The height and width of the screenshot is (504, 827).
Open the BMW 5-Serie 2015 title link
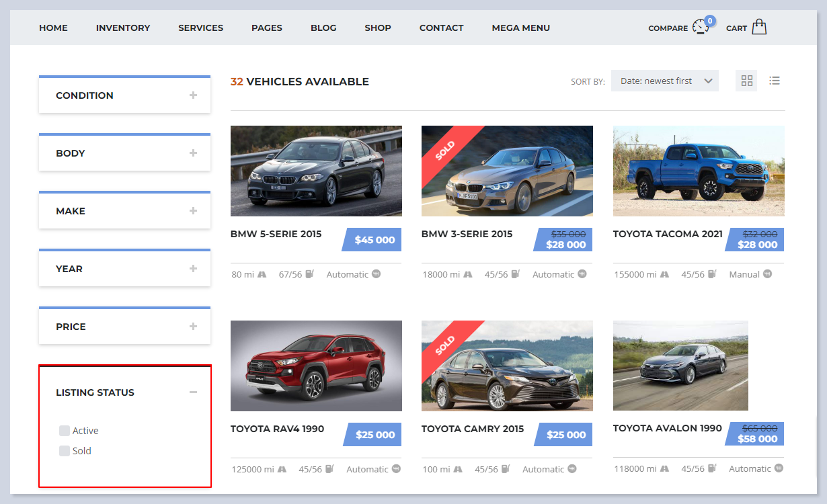[x=276, y=235]
